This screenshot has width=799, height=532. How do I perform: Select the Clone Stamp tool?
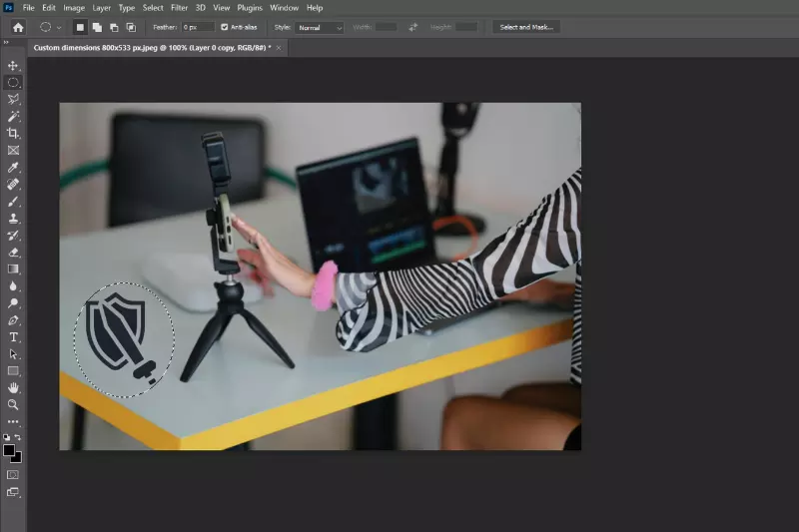13,219
